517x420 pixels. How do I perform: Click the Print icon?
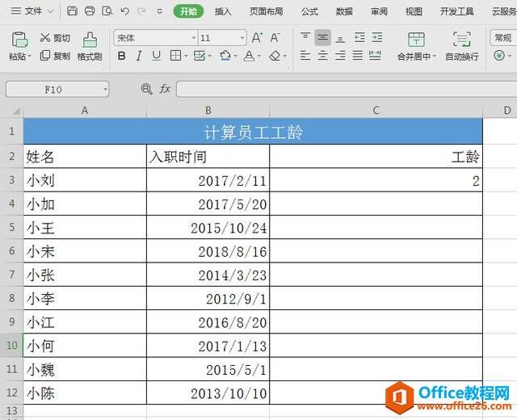(90, 11)
